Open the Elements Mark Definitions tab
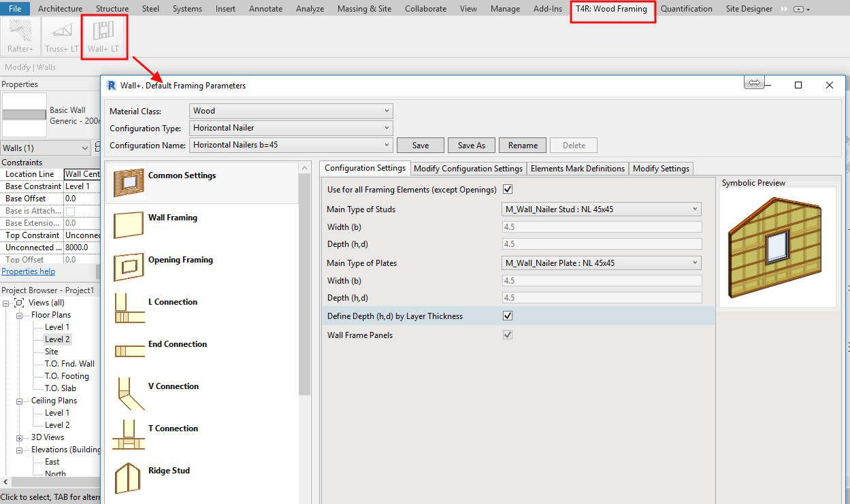Image resolution: width=850 pixels, height=504 pixels. [x=578, y=169]
